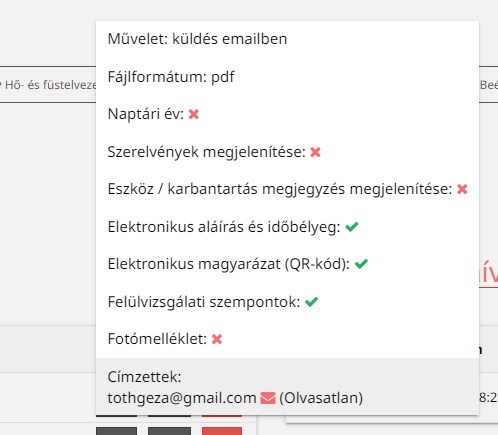The height and width of the screenshot is (435, 498).
Task: Select the Művelet: küldés emailben row
Action: pyautogui.click(x=287, y=39)
